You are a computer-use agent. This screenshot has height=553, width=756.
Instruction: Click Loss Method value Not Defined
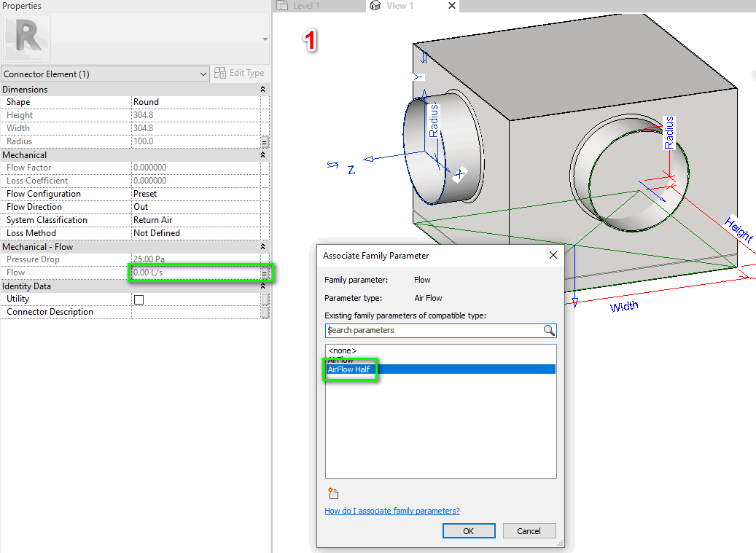click(x=196, y=232)
